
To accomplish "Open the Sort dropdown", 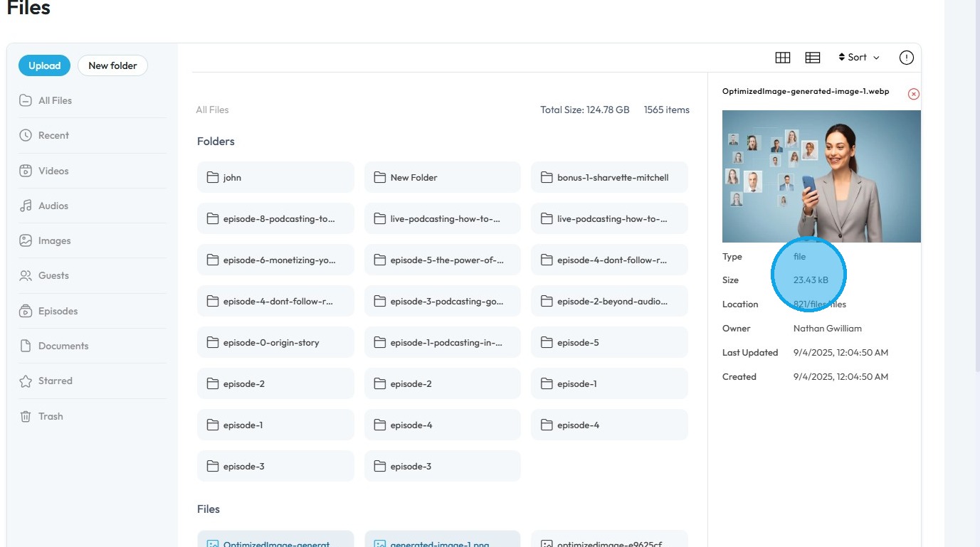I will coord(859,58).
